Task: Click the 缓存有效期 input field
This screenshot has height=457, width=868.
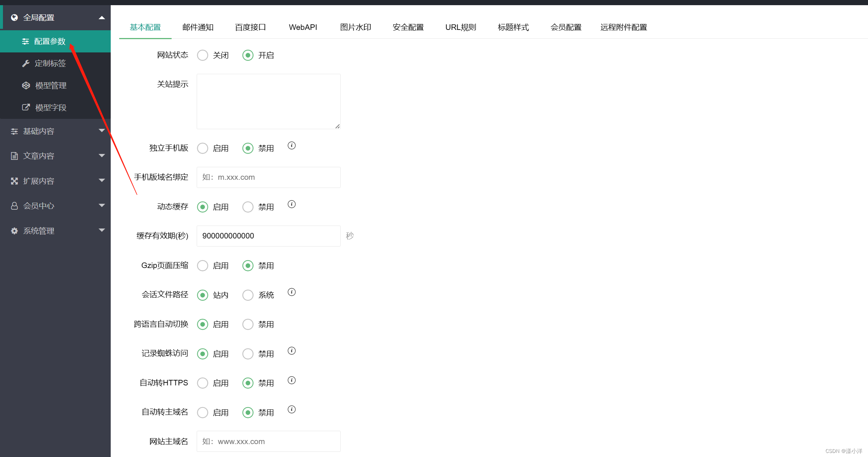Action: click(268, 236)
